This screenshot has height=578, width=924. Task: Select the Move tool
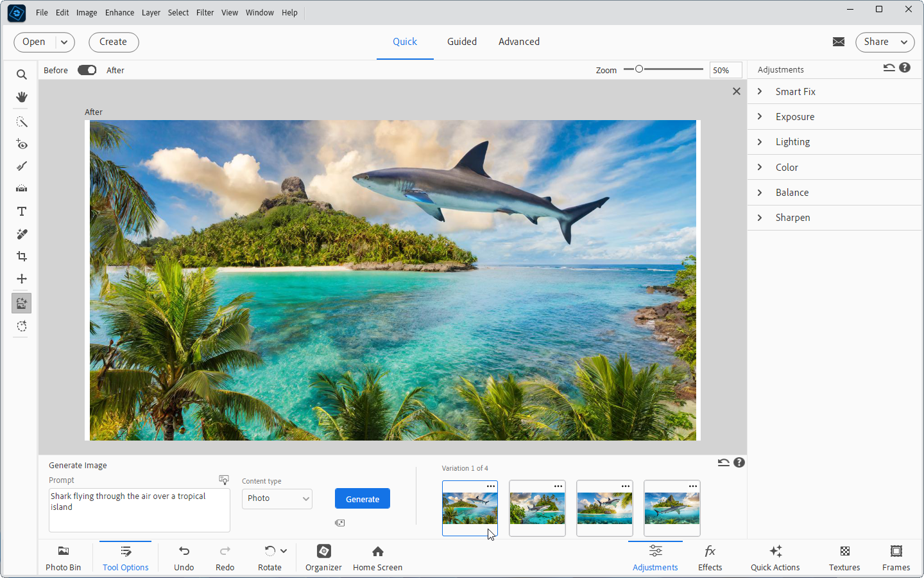point(22,279)
